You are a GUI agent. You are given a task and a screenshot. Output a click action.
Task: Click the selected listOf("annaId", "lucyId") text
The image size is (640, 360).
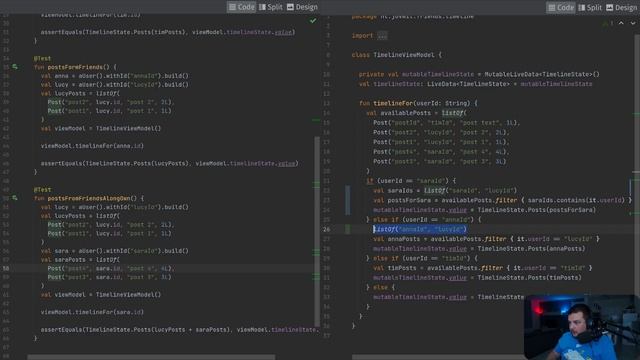[x=420, y=229]
